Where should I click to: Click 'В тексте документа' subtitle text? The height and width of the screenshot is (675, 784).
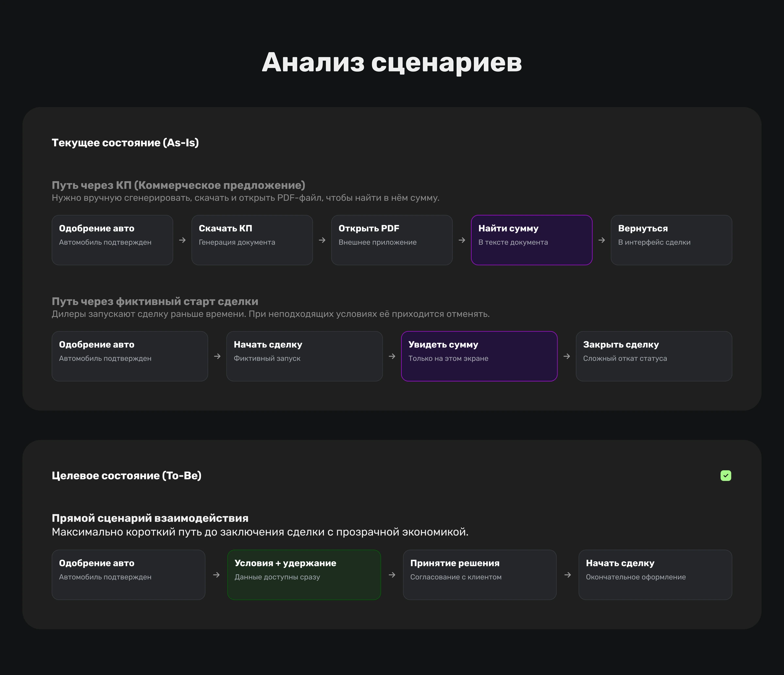[x=513, y=242]
